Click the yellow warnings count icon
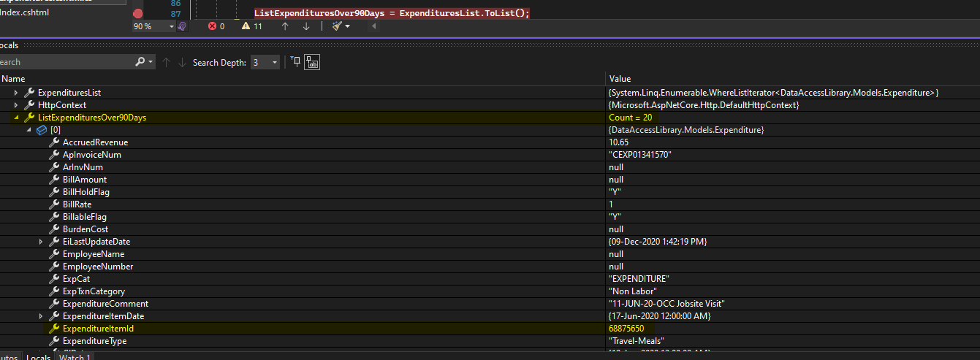Image resolution: width=980 pixels, height=360 pixels. (x=246, y=26)
